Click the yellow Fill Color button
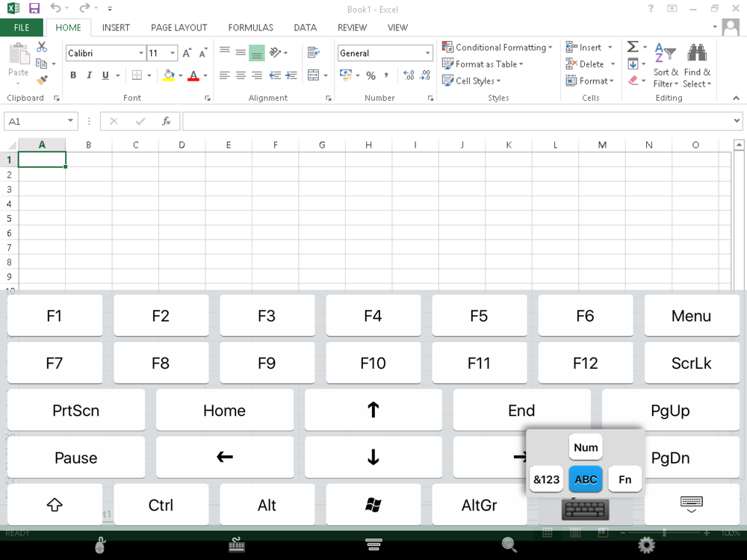The width and height of the screenshot is (747, 560). [x=169, y=75]
